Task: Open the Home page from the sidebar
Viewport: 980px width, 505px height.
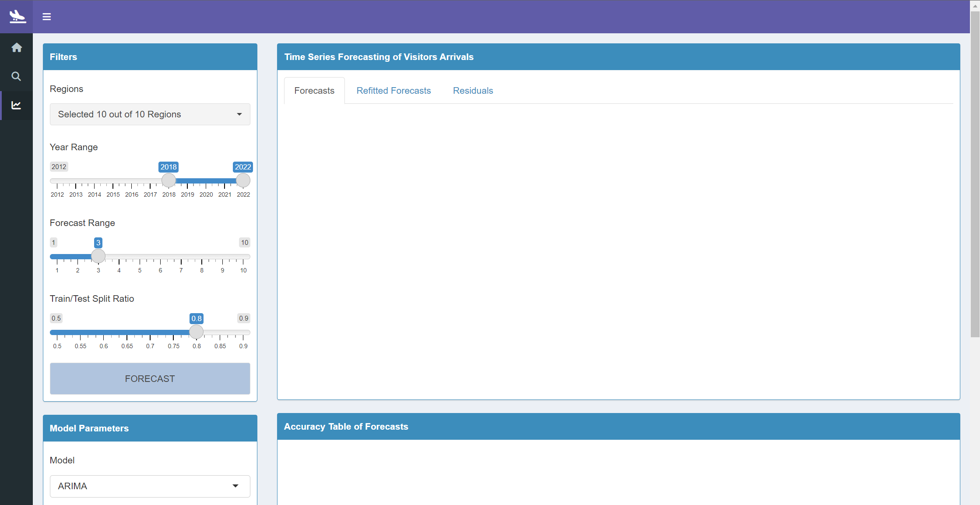Action: (x=17, y=48)
